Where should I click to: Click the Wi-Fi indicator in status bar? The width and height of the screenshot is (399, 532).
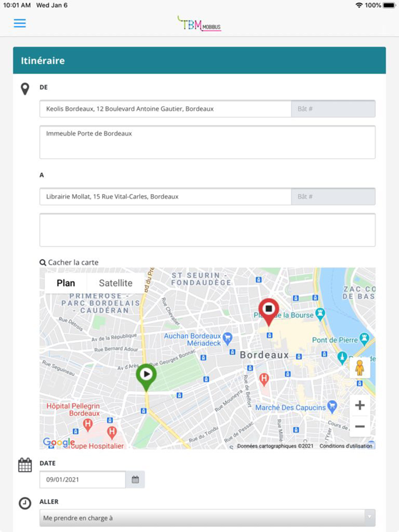pyautogui.click(x=359, y=5)
